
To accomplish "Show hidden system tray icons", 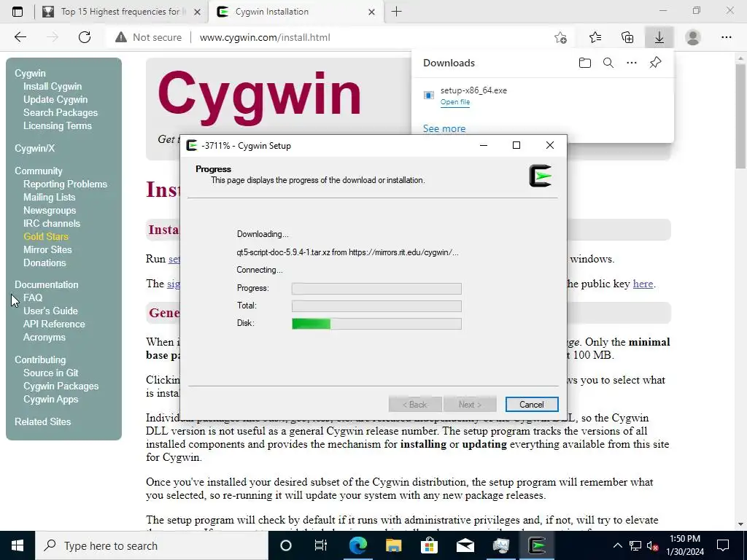I will click(617, 545).
